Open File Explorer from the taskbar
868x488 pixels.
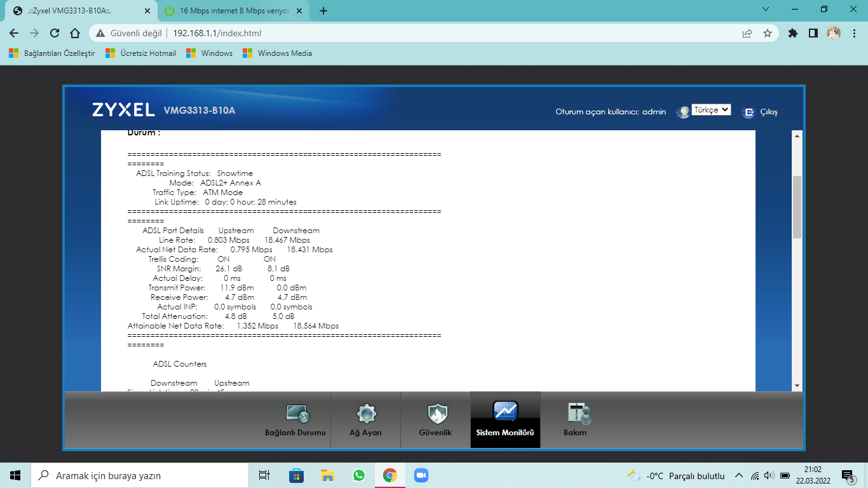[x=327, y=475]
